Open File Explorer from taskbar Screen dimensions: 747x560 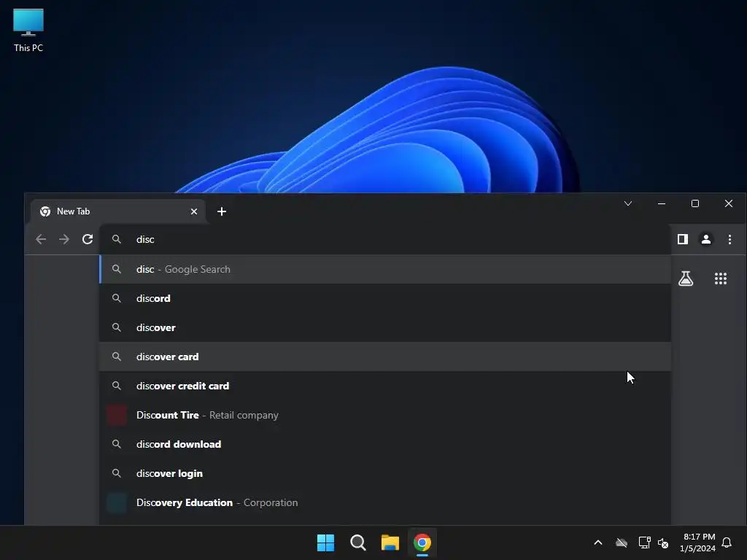pyautogui.click(x=390, y=542)
